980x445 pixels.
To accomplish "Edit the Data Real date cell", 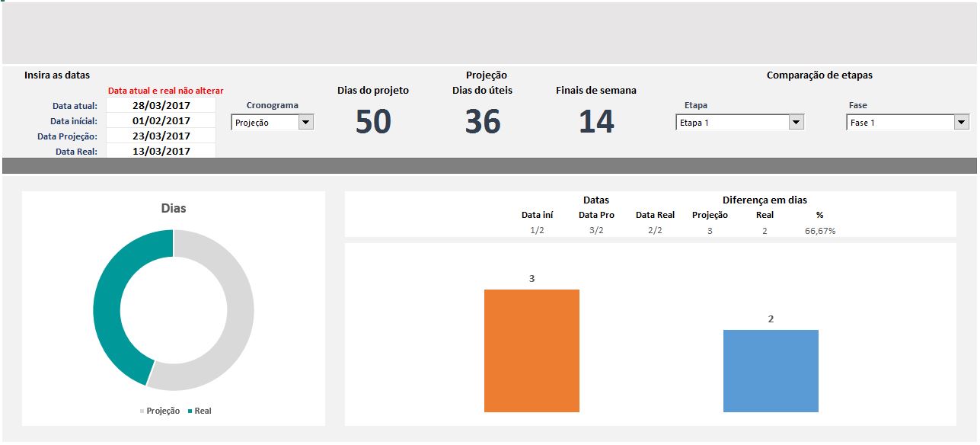I will [161, 151].
